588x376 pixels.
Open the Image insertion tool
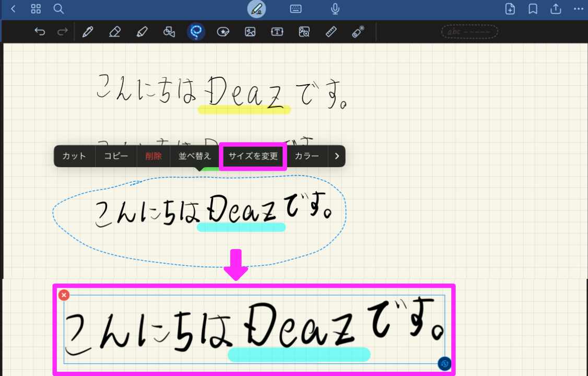tap(250, 31)
